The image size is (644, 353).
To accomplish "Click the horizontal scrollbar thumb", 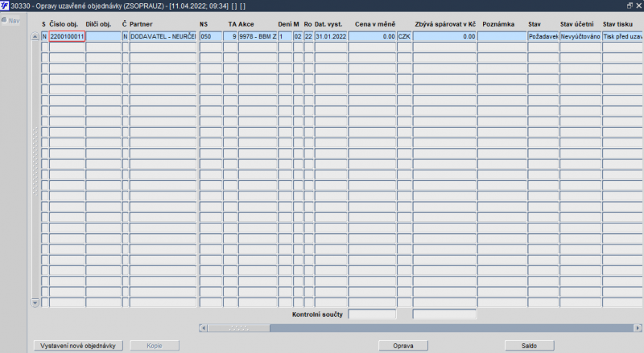I will (238, 328).
